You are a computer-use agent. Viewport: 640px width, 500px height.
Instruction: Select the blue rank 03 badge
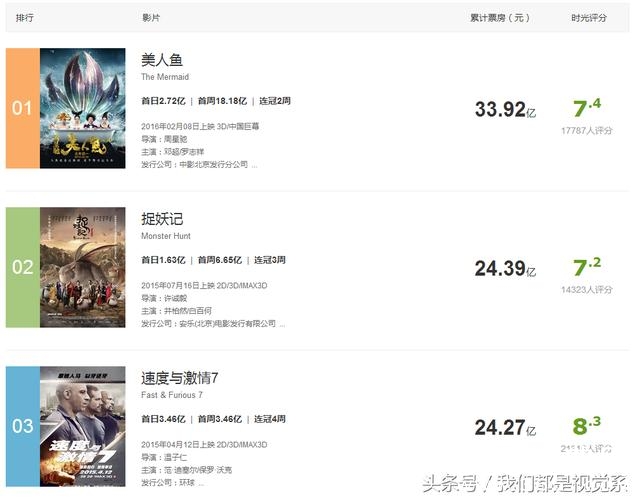23,427
